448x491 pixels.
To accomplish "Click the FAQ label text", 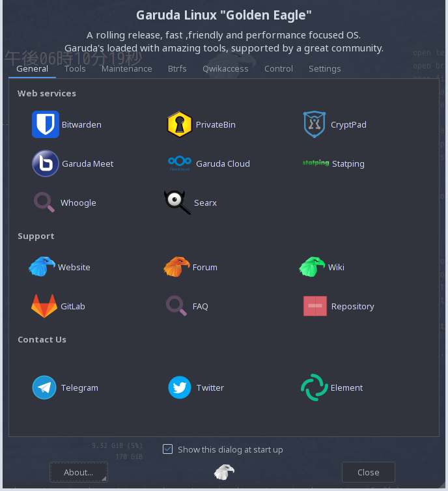I will tap(200, 306).
